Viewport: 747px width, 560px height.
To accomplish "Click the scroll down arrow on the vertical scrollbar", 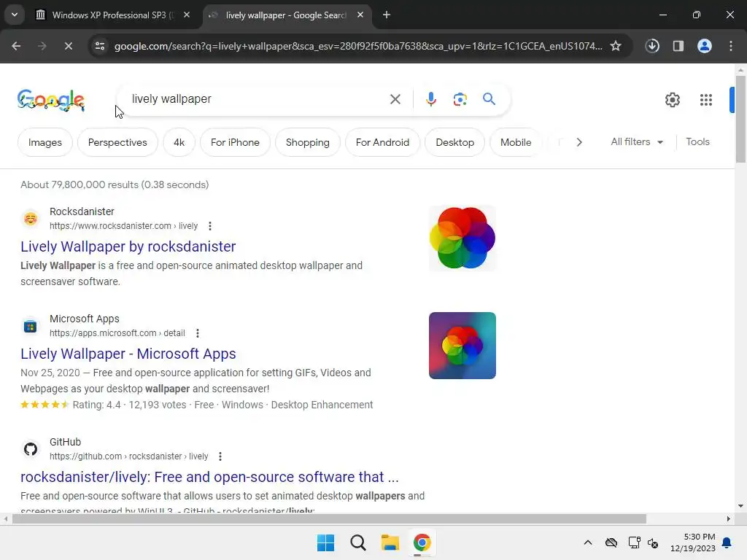I will tap(740, 506).
